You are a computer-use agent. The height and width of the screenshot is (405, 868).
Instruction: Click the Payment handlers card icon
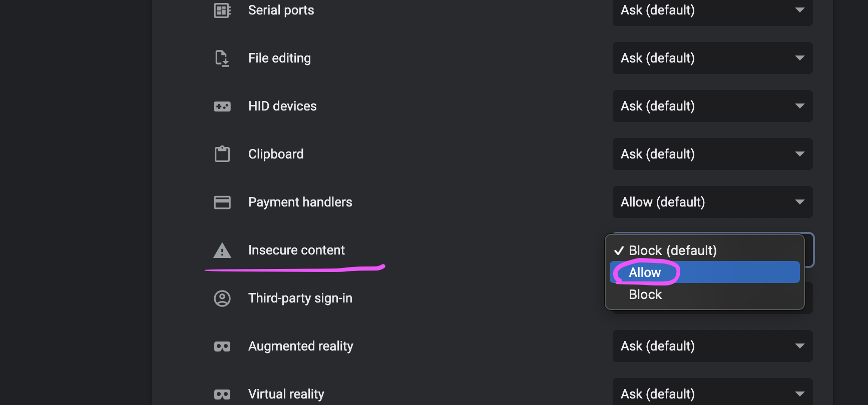(x=222, y=202)
